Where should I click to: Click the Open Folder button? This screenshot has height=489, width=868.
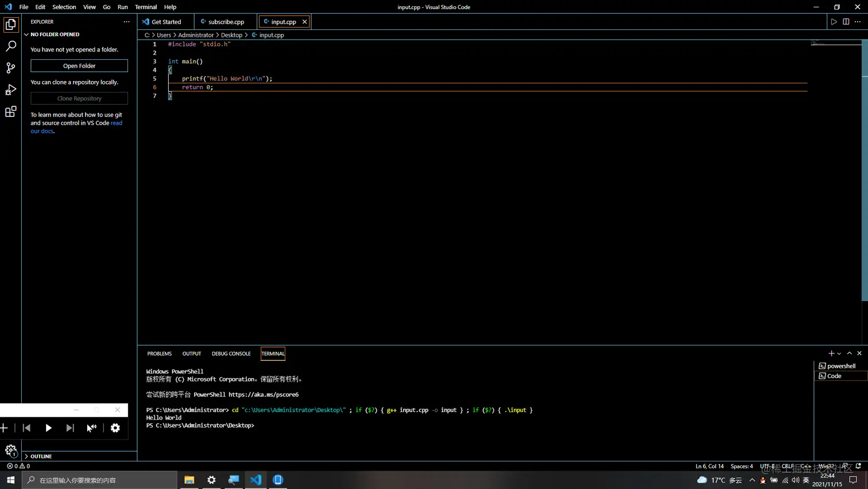(79, 66)
